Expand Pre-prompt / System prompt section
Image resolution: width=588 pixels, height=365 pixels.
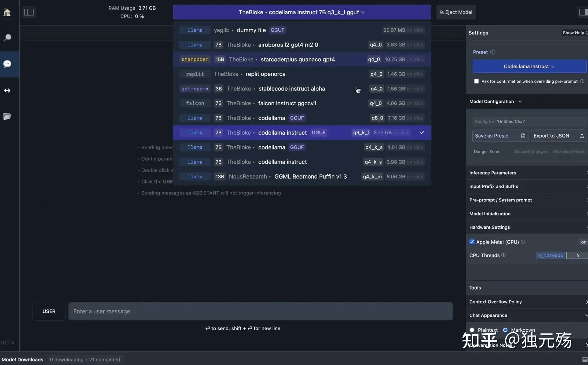tap(527, 200)
